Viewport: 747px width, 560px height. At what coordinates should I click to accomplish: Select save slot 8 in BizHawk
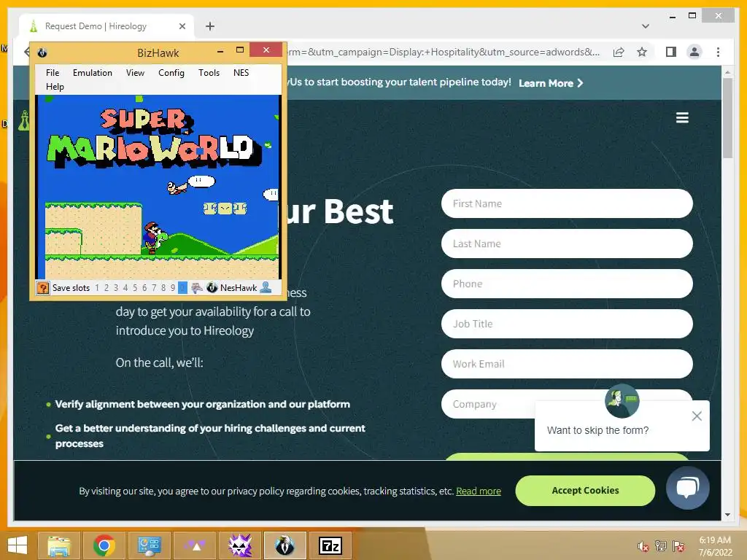click(163, 287)
